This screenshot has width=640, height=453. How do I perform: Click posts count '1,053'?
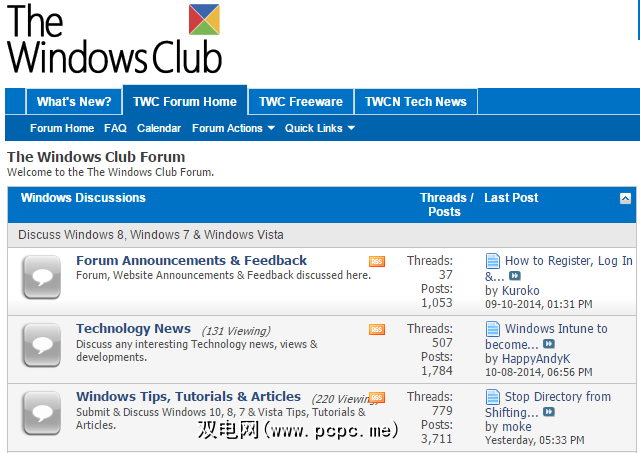tap(437, 303)
